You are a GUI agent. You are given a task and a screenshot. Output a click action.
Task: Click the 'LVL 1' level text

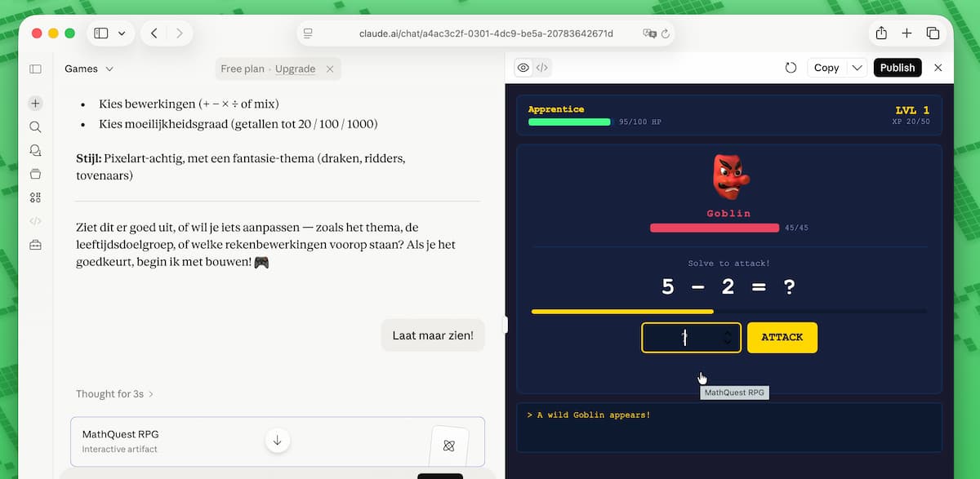(912, 110)
